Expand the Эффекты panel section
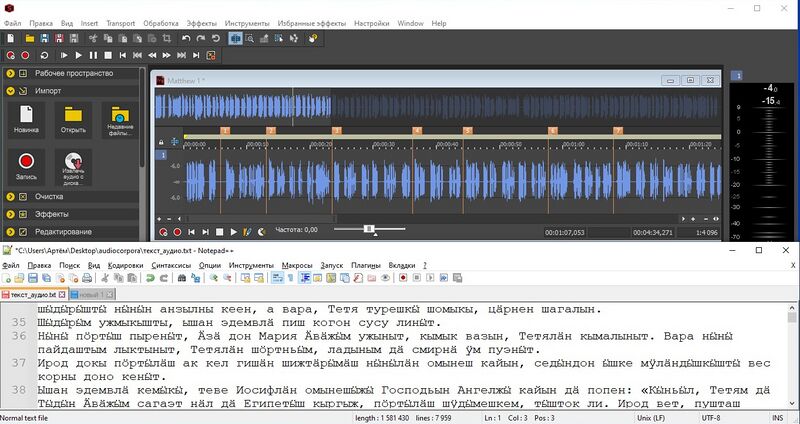Image resolution: width=800 pixels, height=424 pixels. tap(11, 214)
